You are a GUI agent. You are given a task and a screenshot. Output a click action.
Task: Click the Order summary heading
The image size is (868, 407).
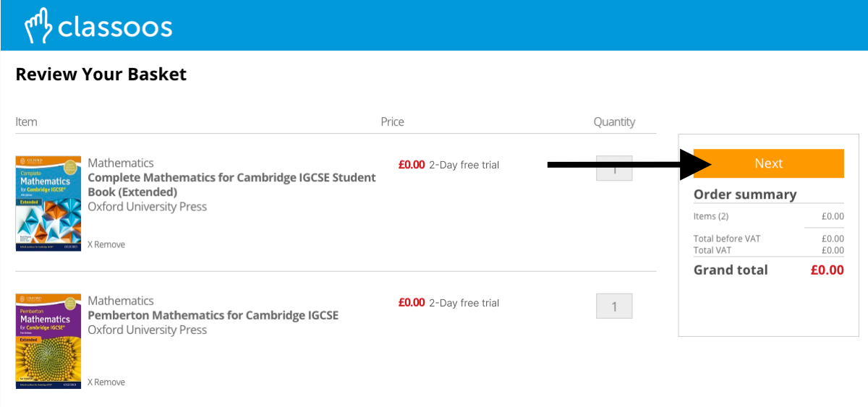tap(745, 194)
